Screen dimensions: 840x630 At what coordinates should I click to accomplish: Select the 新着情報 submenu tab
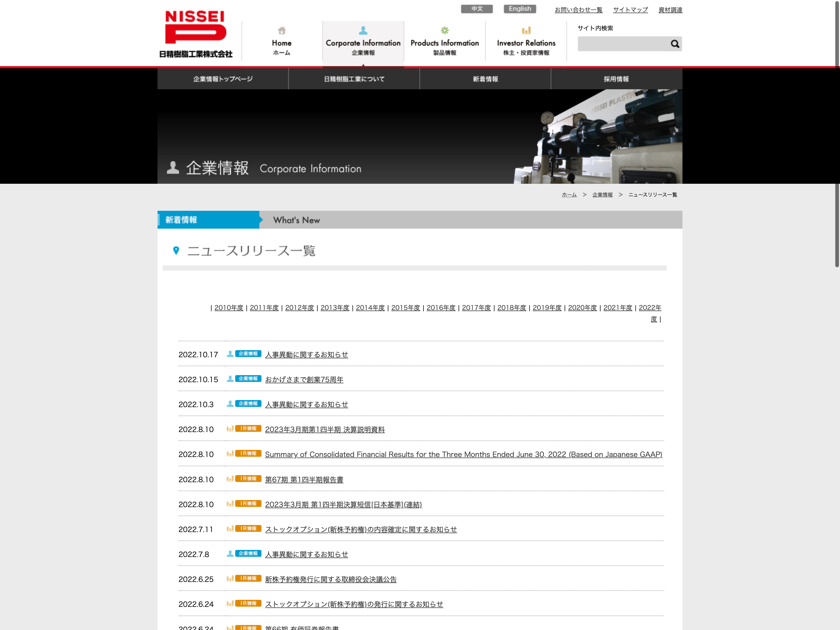point(485,79)
